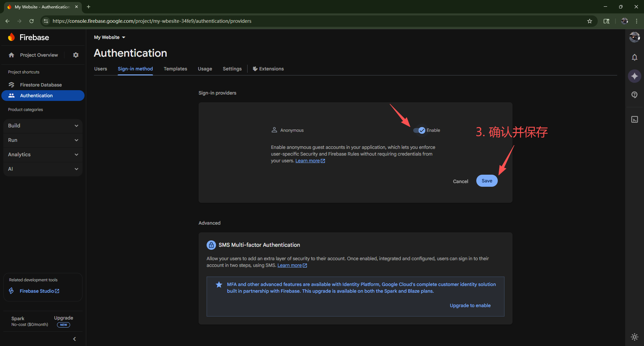Open Firestore Database in sidebar

(41, 85)
